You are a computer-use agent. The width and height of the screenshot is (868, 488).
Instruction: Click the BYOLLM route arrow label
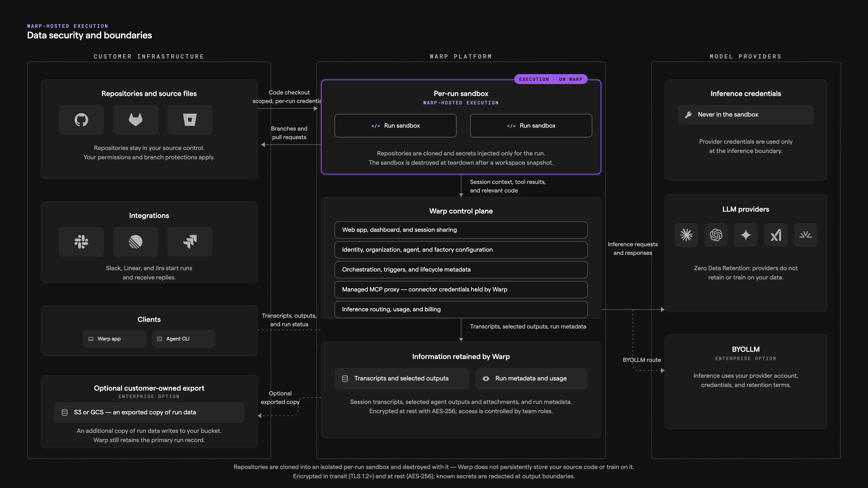coord(642,360)
